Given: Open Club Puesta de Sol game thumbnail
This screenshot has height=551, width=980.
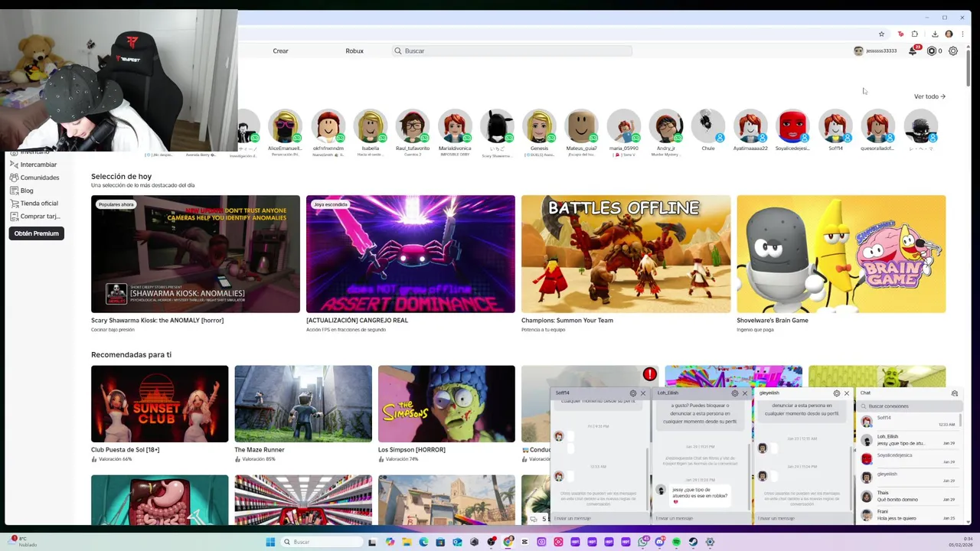Looking at the screenshot, I should click(159, 404).
